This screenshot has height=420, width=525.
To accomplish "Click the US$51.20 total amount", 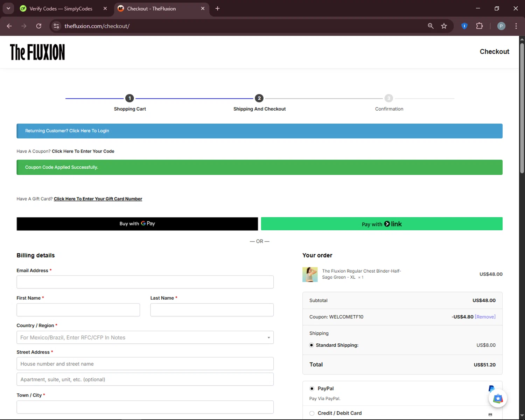I will [485, 365].
